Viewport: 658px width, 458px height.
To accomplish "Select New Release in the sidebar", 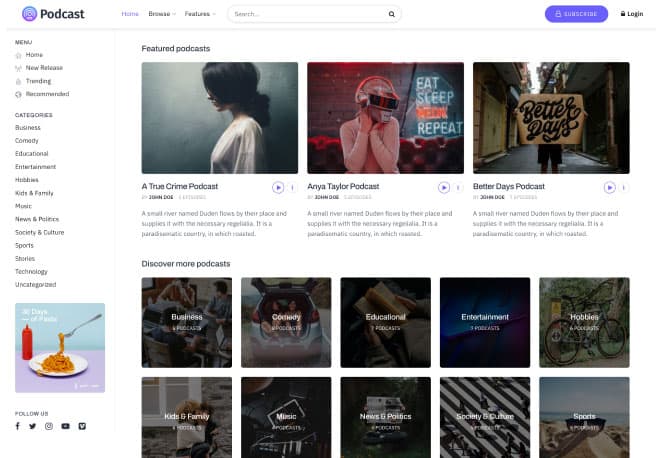I will (44, 68).
